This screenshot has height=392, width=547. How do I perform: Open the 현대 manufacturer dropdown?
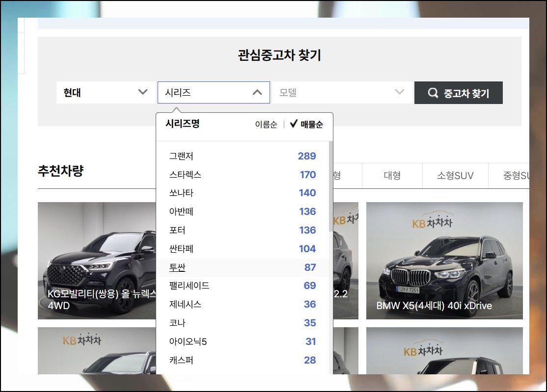106,93
